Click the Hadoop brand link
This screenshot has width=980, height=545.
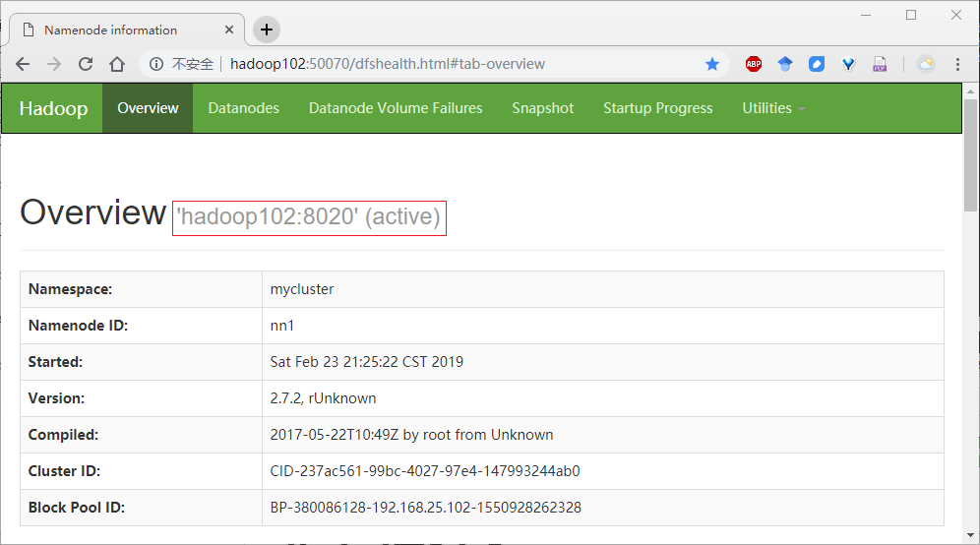(x=53, y=108)
